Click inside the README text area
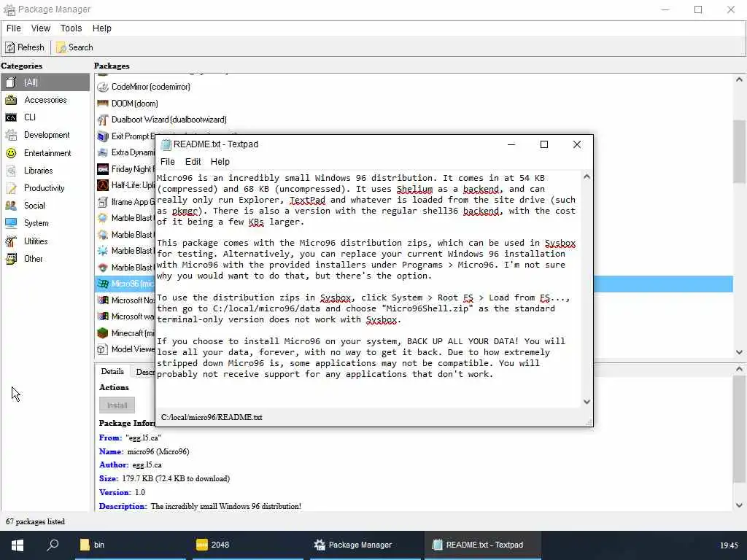Screen dimensions: 747x560 (x=369, y=289)
